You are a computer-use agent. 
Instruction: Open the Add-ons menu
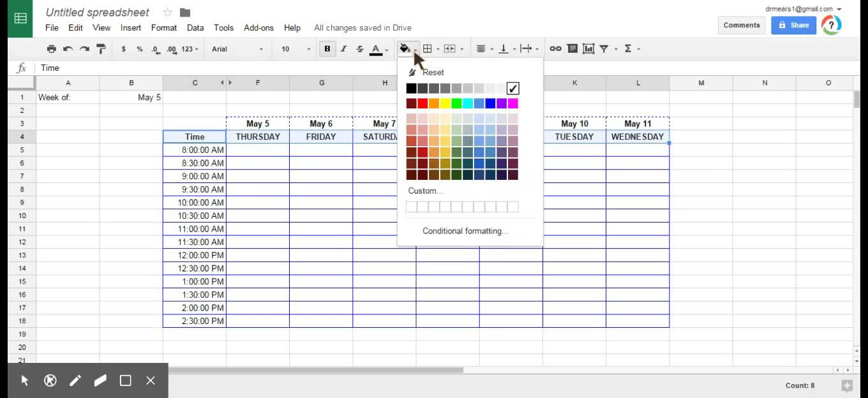pyautogui.click(x=258, y=27)
